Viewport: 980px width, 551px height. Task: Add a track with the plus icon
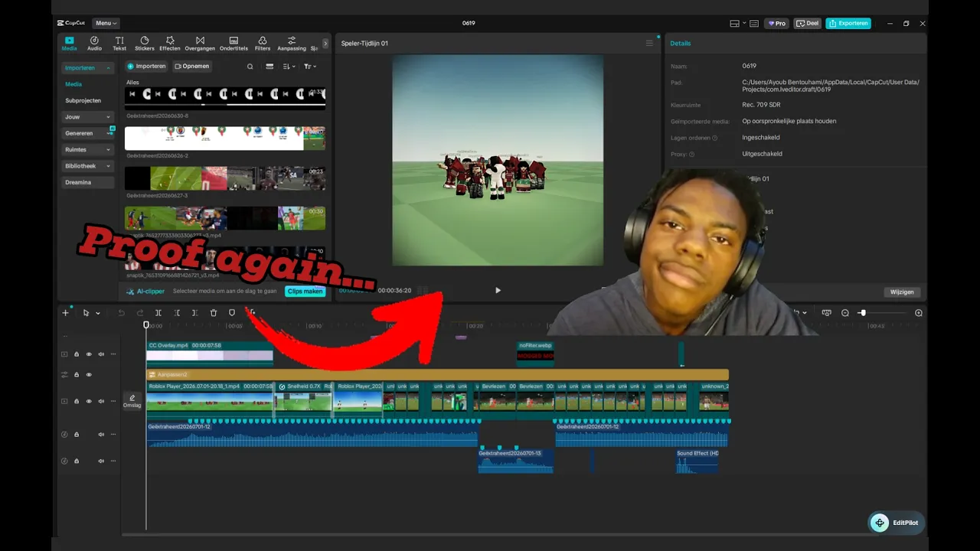65,313
